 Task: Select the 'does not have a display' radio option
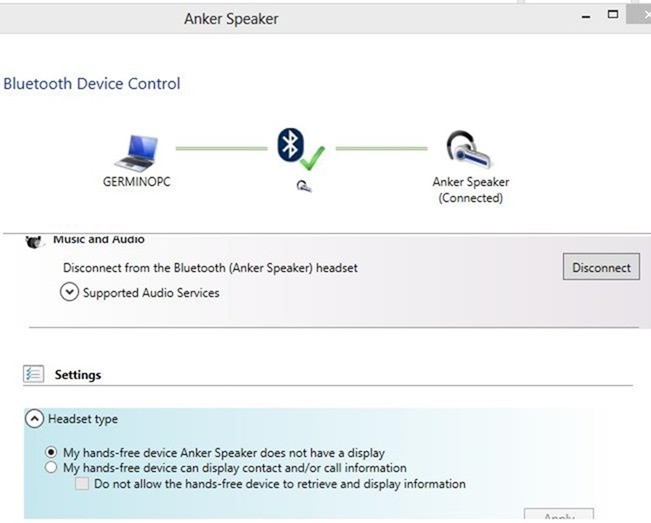click(51, 452)
